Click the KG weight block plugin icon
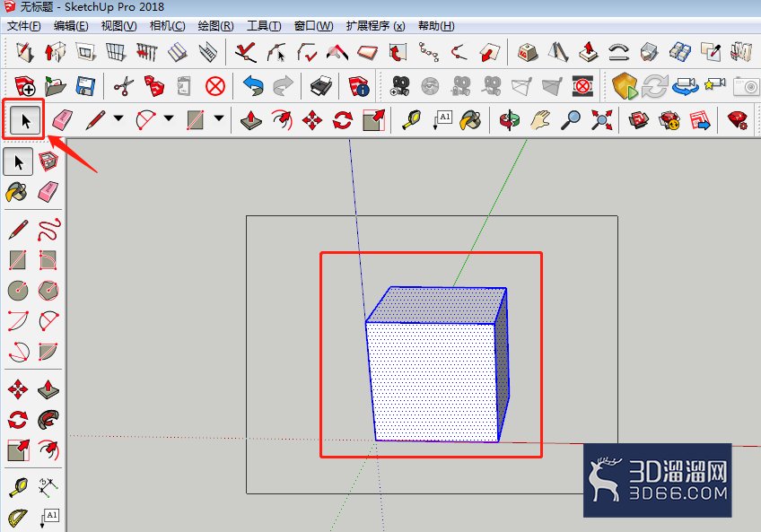This screenshot has height=532, width=761. point(527,52)
